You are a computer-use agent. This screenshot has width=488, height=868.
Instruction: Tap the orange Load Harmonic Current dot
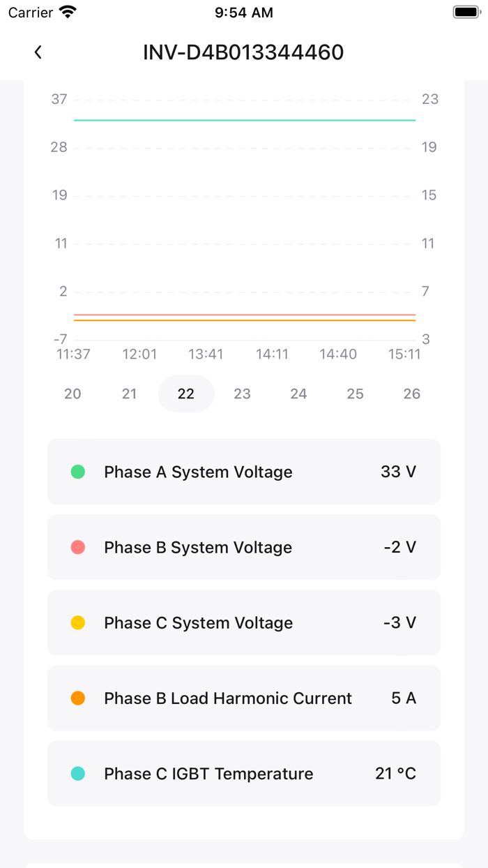click(x=77, y=698)
